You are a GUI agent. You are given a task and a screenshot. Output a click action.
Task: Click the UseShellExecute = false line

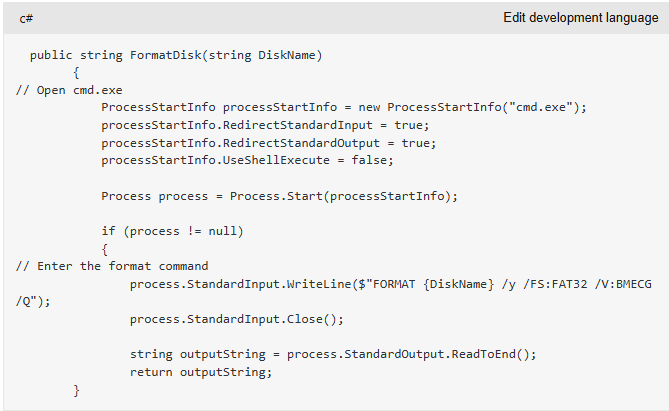click(247, 160)
